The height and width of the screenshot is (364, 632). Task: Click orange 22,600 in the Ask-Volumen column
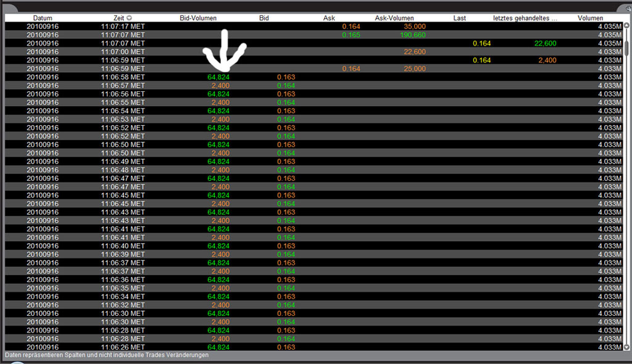[x=414, y=52]
